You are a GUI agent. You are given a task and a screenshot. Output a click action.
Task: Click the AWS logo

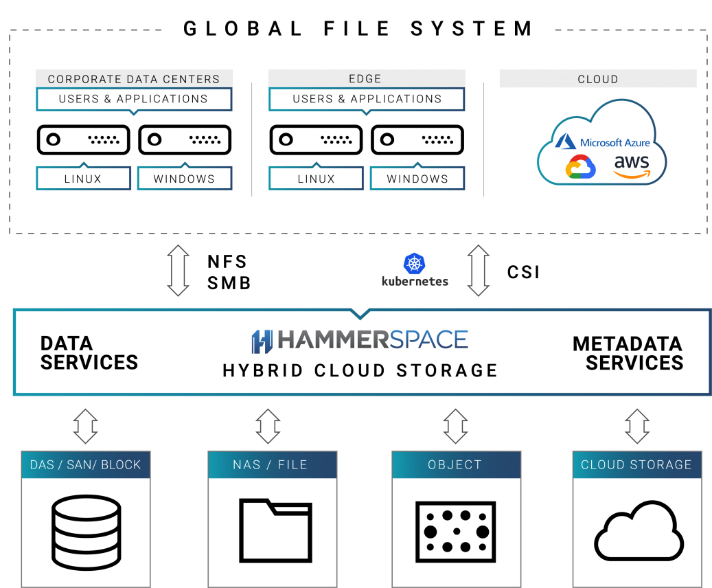[x=632, y=167]
